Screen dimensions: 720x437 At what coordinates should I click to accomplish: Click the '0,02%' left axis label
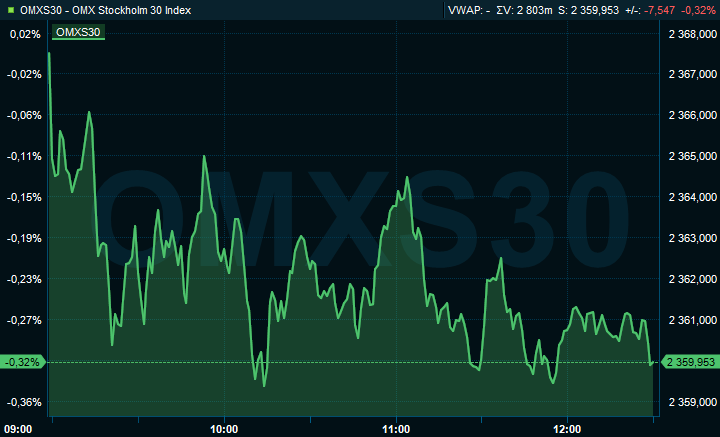25,34
